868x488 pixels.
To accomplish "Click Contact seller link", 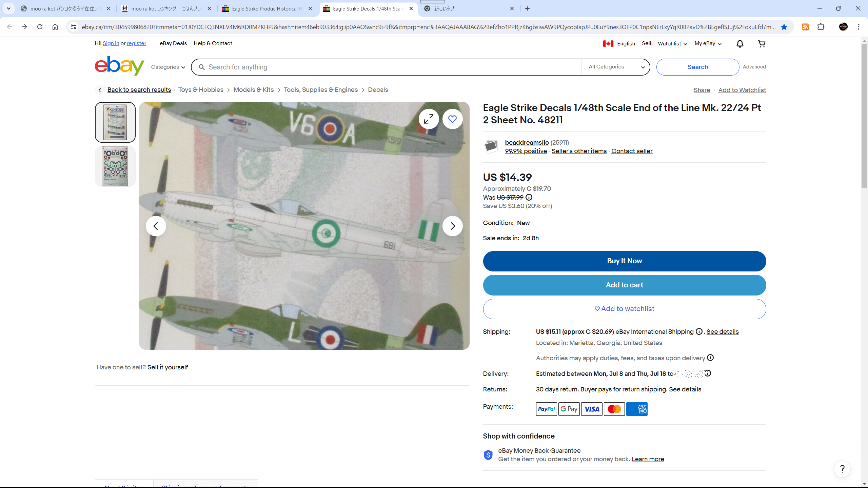I will (632, 151).
